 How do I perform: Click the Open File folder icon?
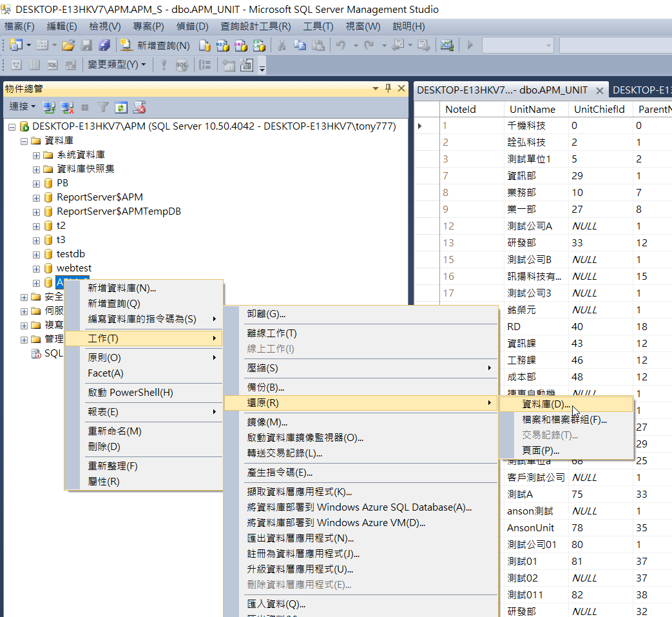(x=68, y=45)
